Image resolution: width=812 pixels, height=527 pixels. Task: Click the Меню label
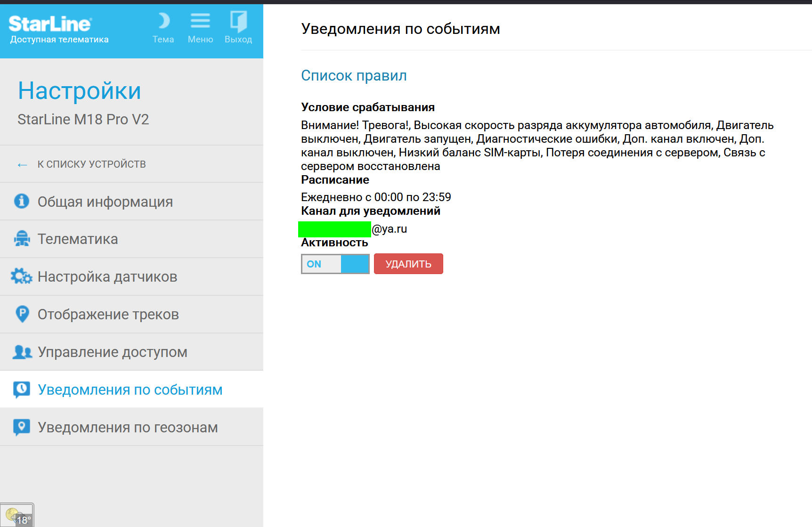tap(200, 40)
